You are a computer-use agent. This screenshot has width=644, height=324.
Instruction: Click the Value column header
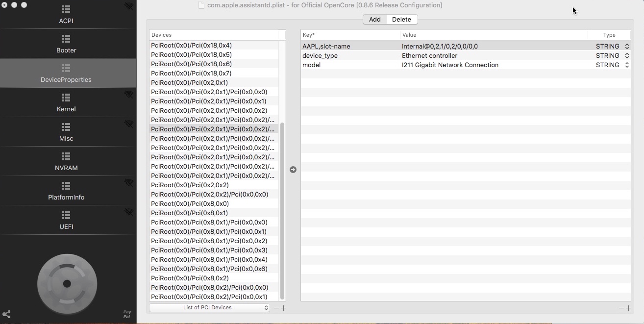tap(494, 35)
